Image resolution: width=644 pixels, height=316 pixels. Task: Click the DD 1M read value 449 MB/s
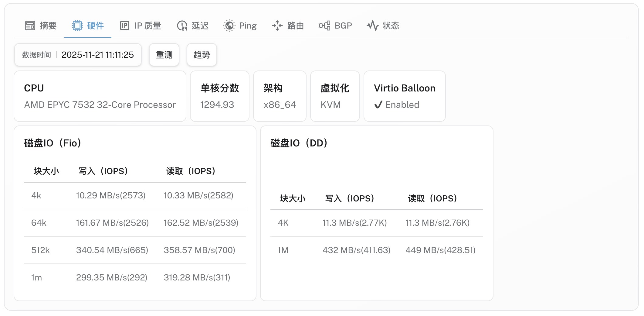coord(440,250)
